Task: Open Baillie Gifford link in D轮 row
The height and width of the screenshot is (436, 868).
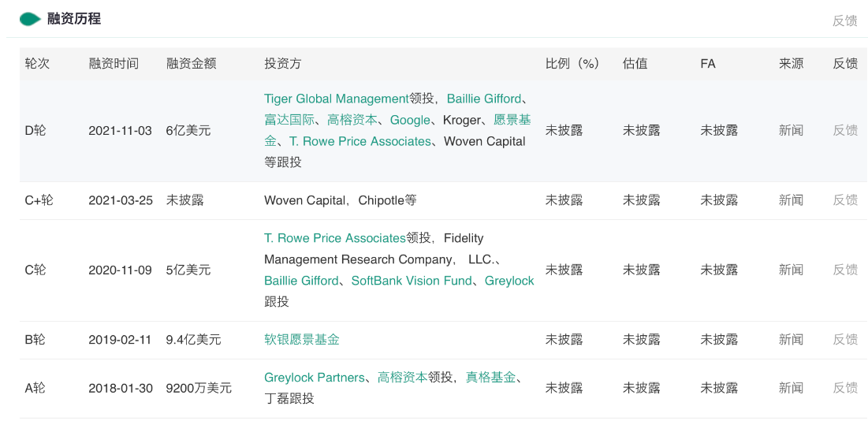Action: click(x=483, y=99)
